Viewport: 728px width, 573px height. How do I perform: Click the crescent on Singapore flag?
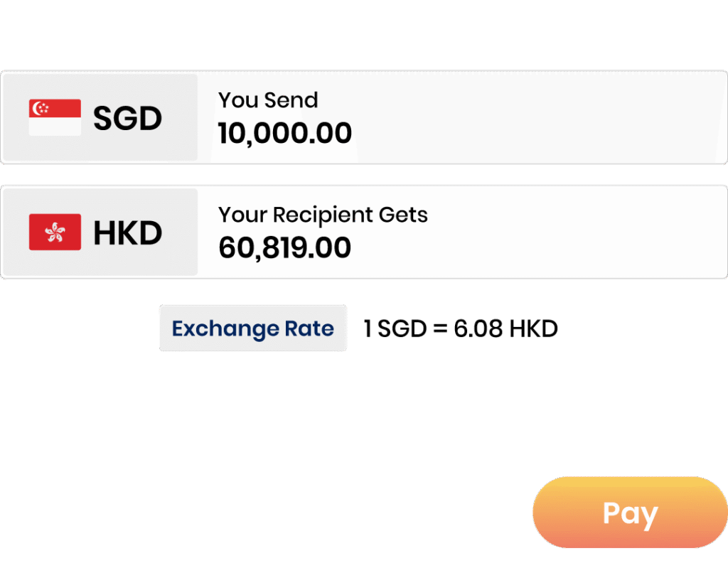coord(37,108)
